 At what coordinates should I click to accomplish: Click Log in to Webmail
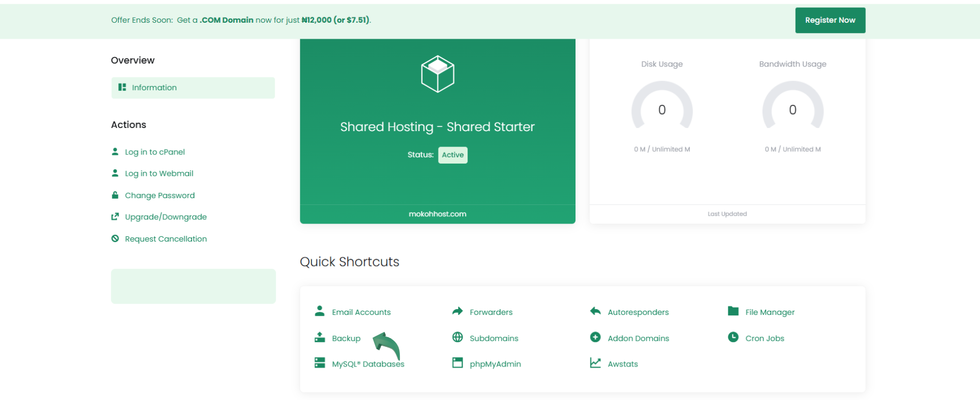159,174
